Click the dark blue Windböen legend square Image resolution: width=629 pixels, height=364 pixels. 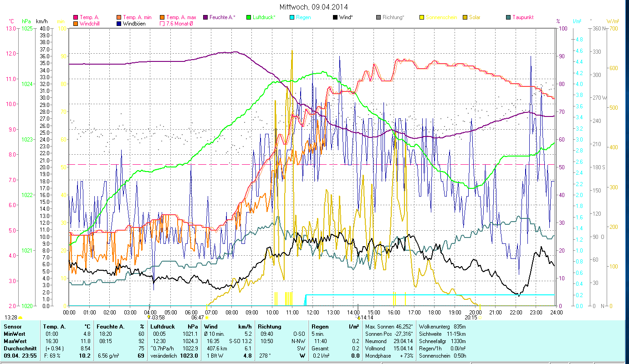(x=119, y=23)
